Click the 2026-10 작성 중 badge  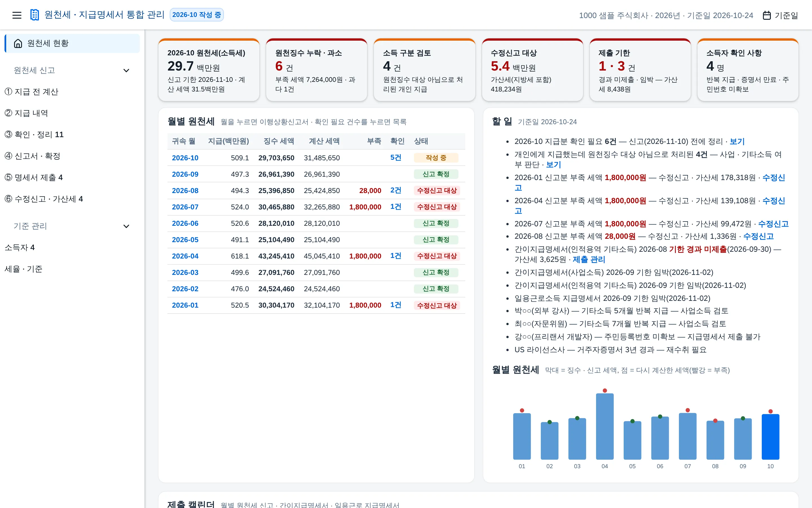(x=197, y=15)
